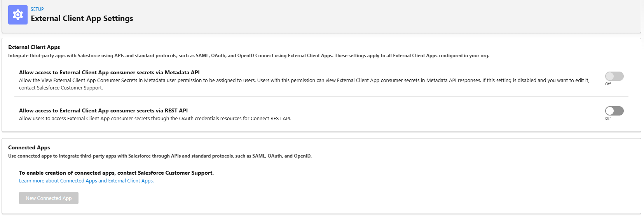The height and width of the screenshot is (219, 644).
Task: Click the OAuth credentials resources description text
Action: click(x=155, y=119)
